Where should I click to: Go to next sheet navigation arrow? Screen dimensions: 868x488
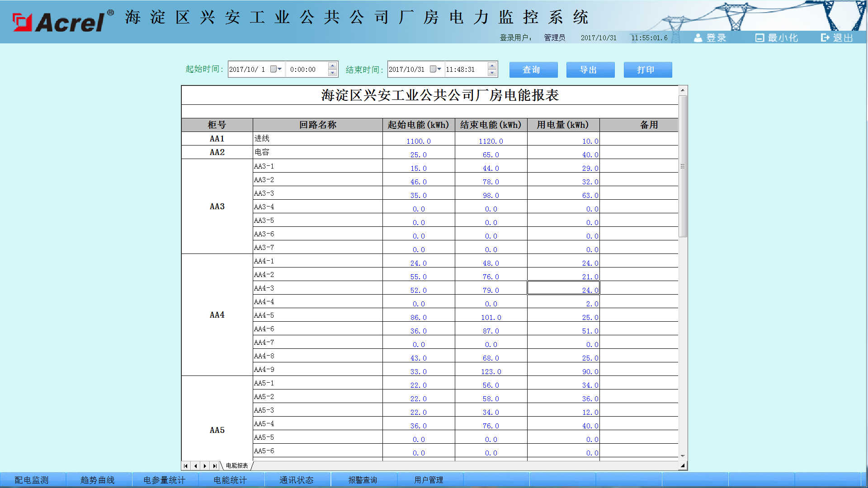[205, 466]
